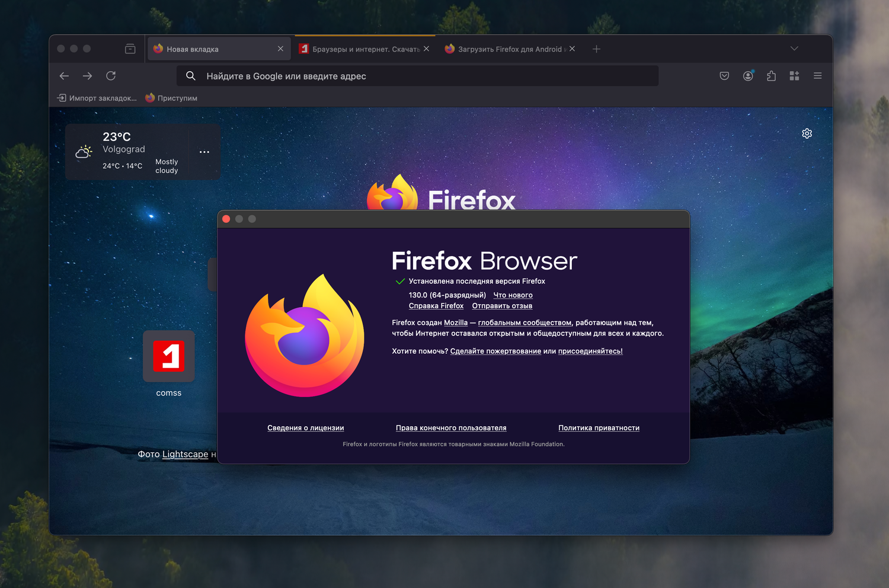Focus the Google search address field
Viewport: 889px width, 588px height.
(x=417, y=76)
